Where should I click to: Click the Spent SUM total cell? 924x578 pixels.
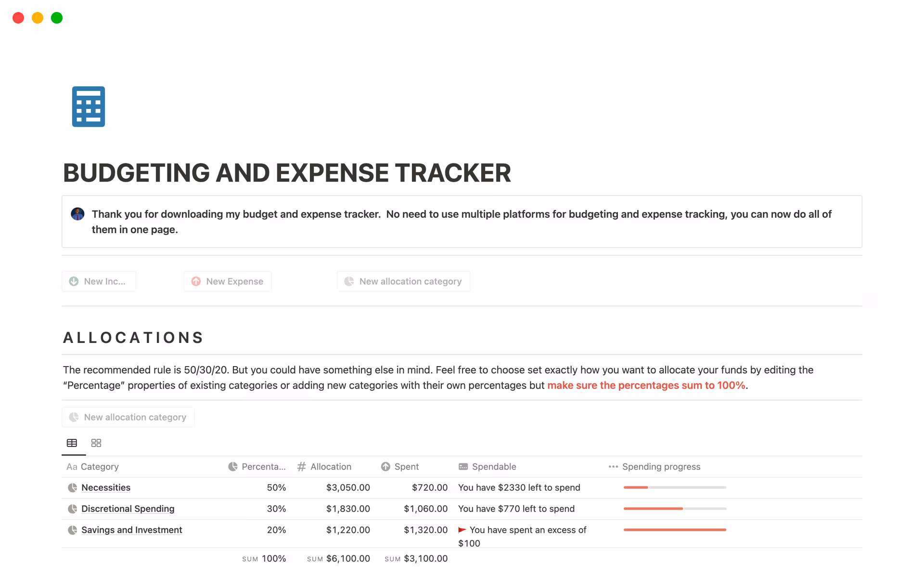click(x=416, y=559)
